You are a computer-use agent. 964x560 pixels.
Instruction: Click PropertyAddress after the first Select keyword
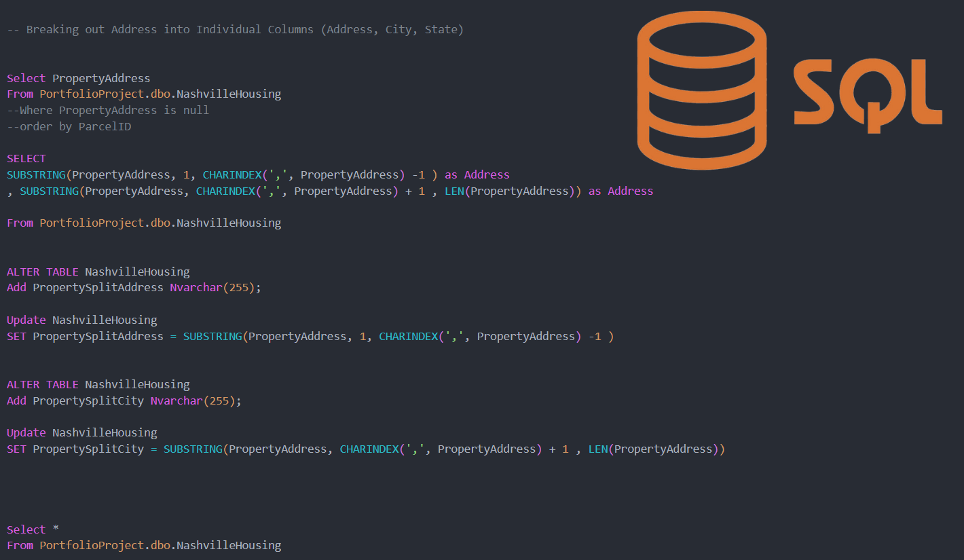pos(101,78)
